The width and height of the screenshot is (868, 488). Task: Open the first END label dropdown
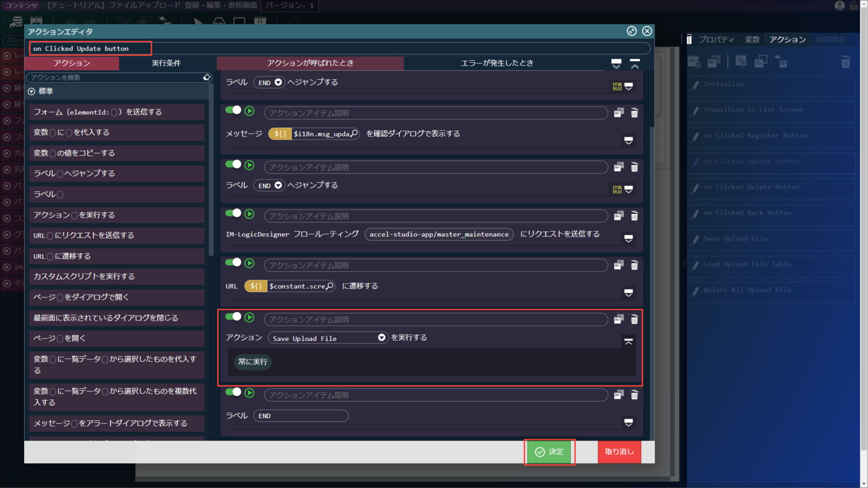(269, 83)
